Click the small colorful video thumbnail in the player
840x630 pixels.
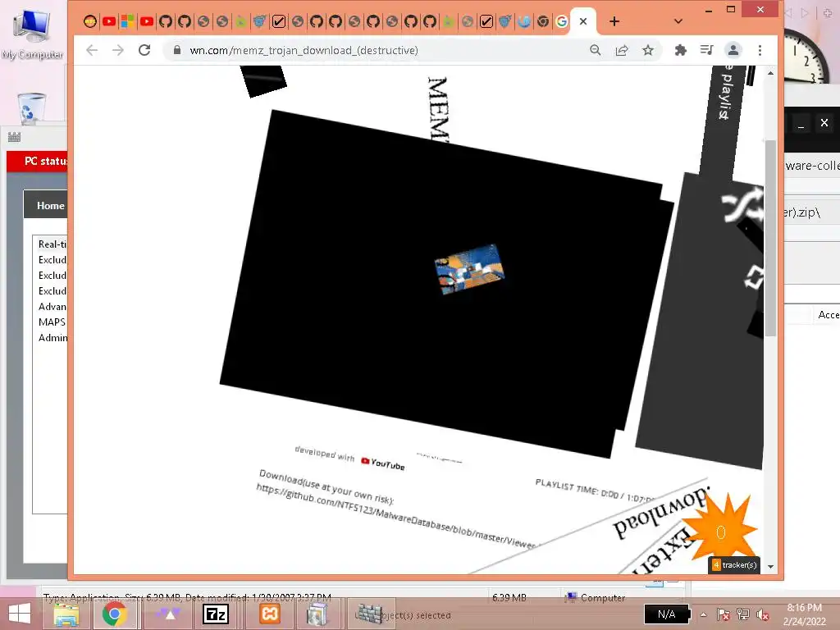coord(470,268)
